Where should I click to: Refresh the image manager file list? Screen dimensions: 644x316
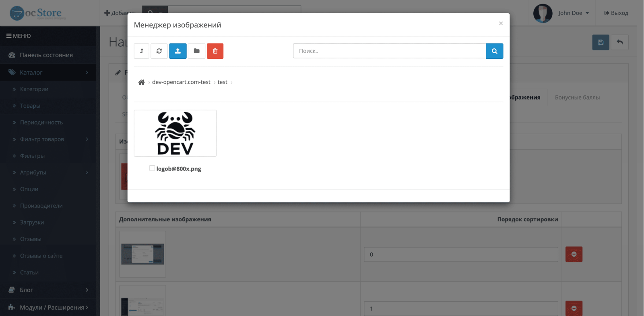159,51
